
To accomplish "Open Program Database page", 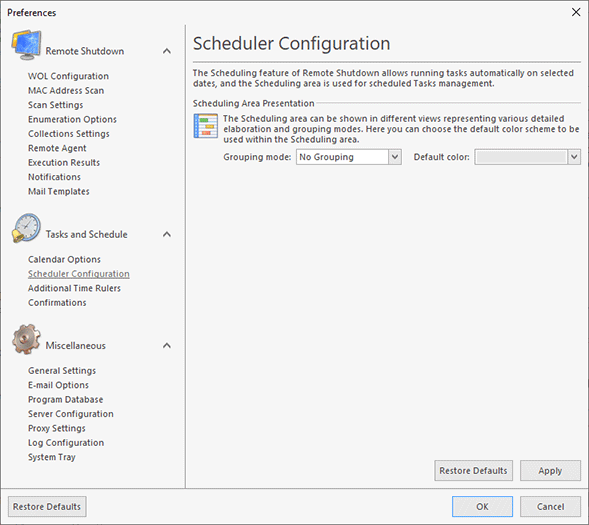I will click(66, 400).
